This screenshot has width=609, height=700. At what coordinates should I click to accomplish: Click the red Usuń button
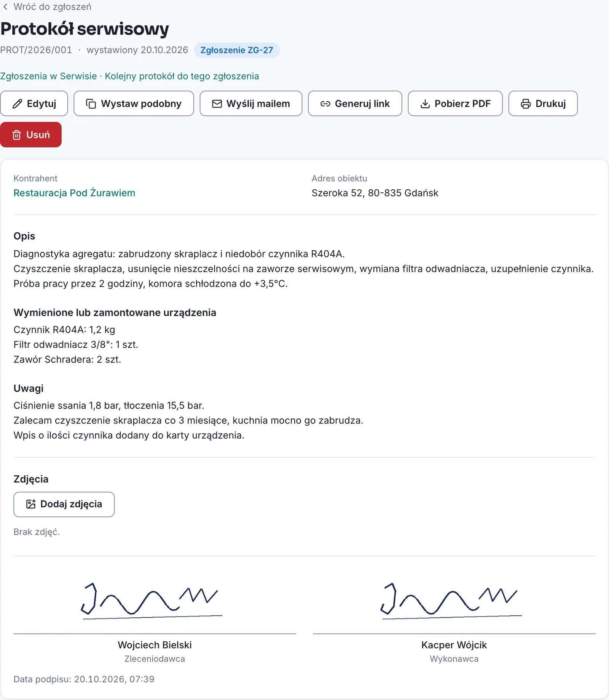[31, 135]
